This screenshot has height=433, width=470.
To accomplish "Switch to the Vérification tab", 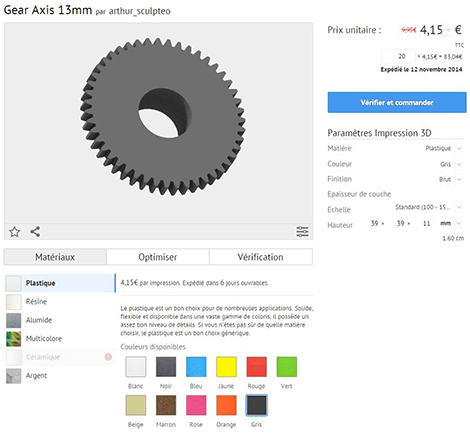I will (x=261, y=257).
